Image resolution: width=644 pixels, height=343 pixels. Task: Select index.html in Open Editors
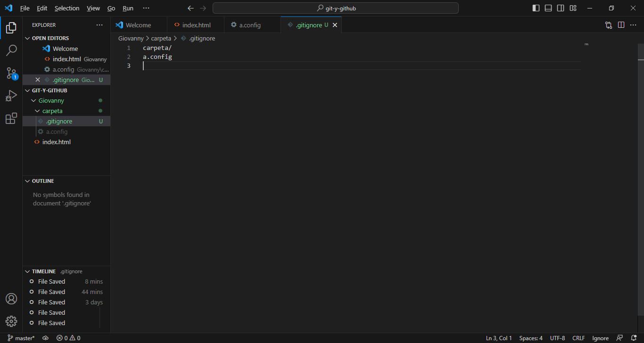[x=66, y=59]
